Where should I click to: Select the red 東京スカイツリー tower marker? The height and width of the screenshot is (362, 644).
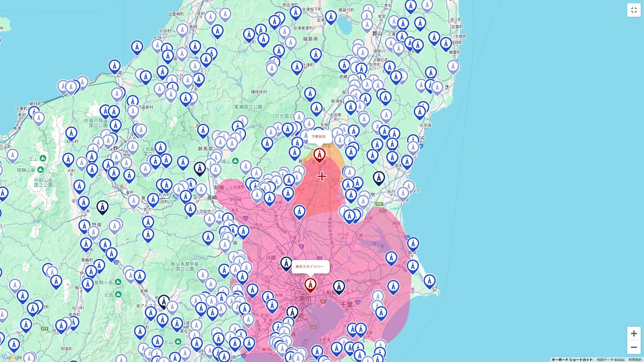310,284
